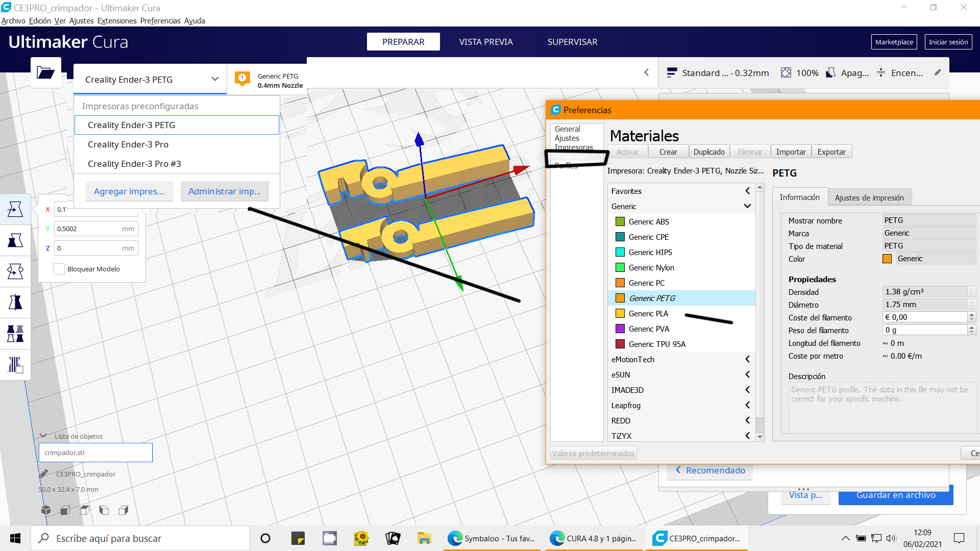Click the 3D view cube icon

(46, 510)
